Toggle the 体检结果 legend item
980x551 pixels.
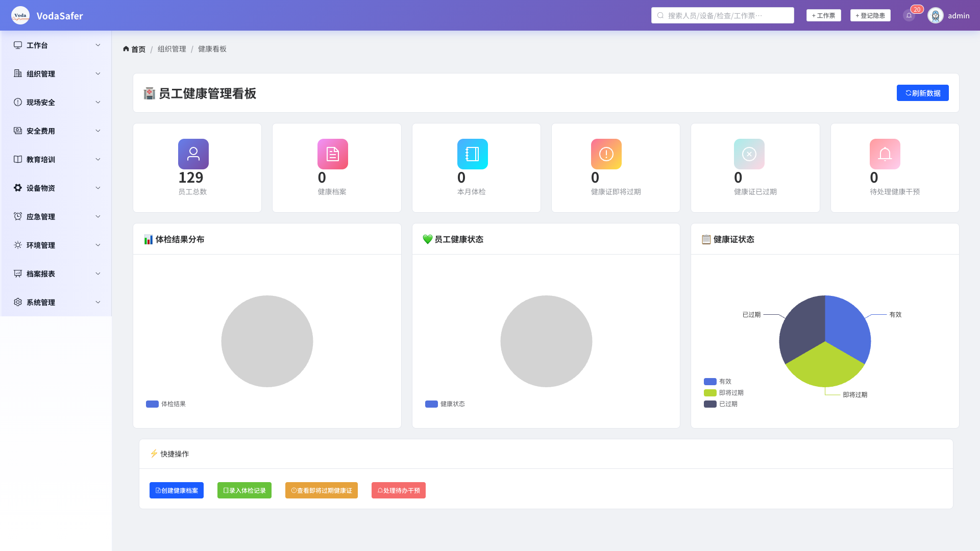[x=166, y=404]
